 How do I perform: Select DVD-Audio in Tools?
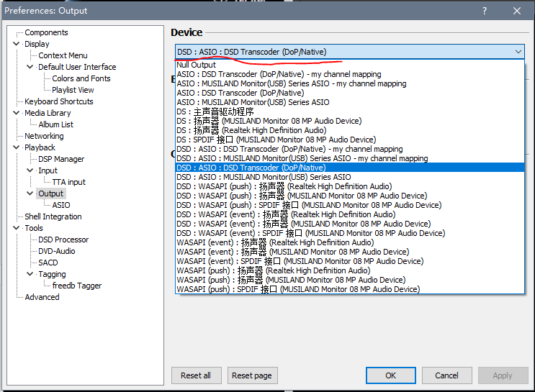57,251
